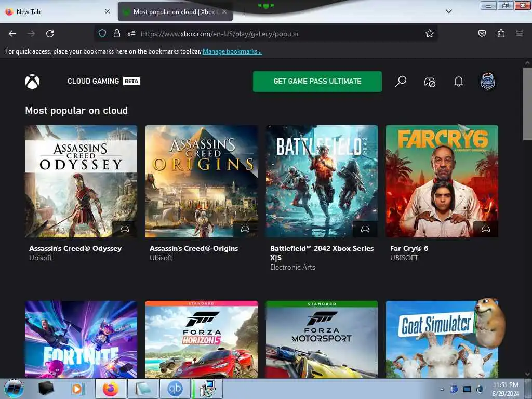
Task: Open the Firefox extensions puzzle icon
Action: coord(501,33)
